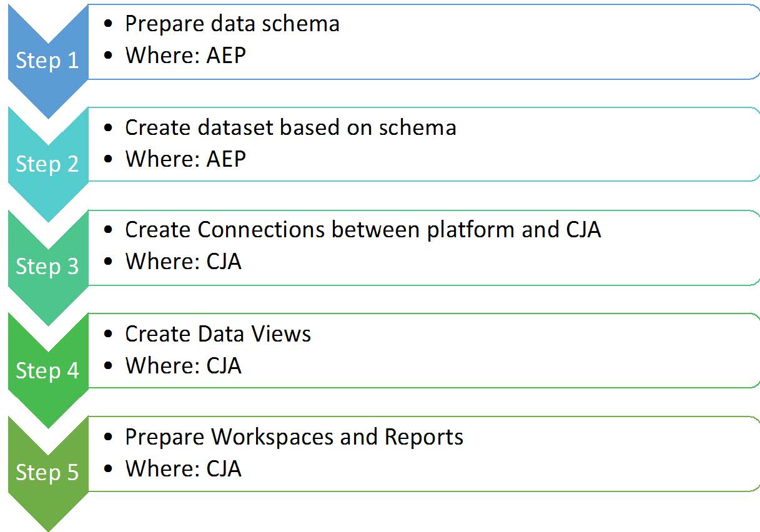Click 'Create dataset based on schema' text
760x532 pixels.
point(290,127)
